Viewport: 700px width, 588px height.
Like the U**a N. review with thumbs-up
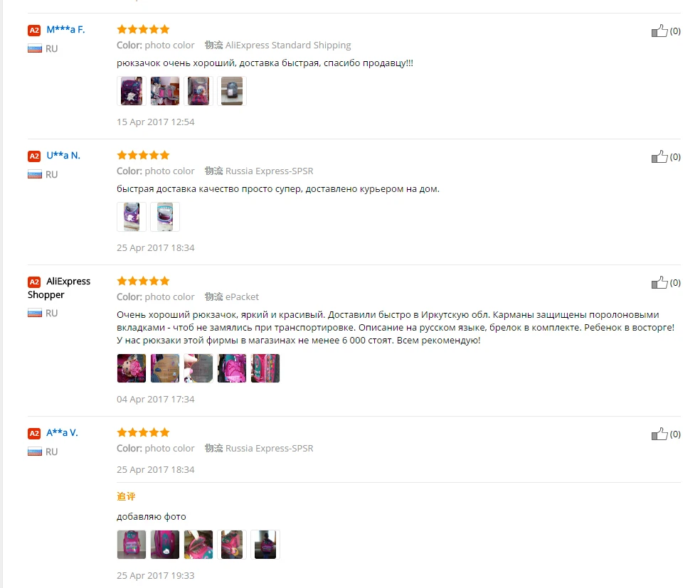click(659, 156)
